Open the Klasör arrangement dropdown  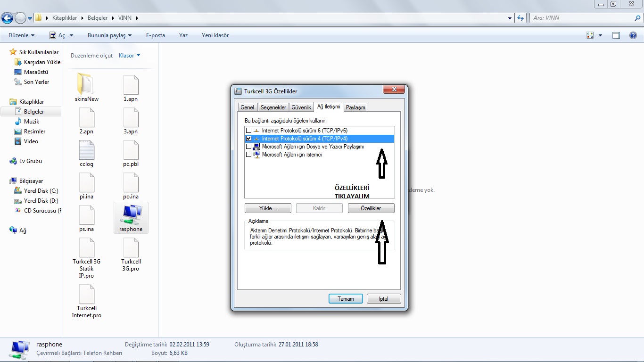[130, 56]
